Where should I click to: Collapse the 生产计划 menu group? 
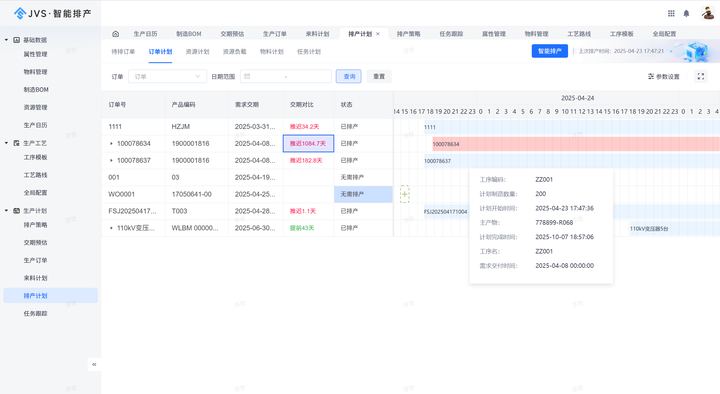[6, 211]
